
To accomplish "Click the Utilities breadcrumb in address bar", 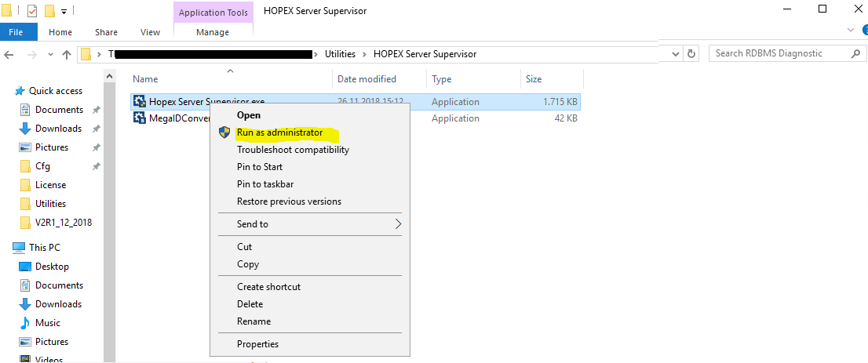I will point(340,54).
